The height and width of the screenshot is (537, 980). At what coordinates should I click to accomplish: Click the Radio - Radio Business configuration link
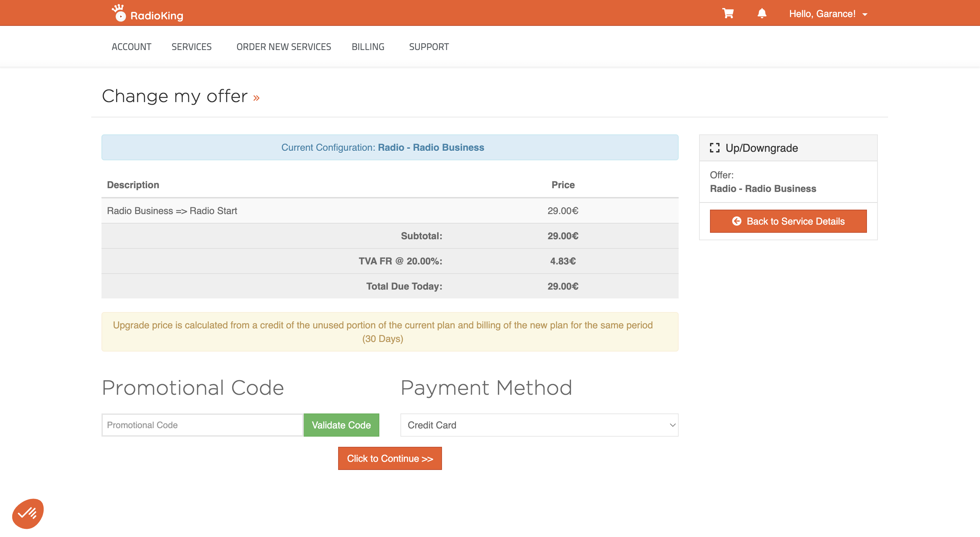pyautogui.click(x=431, y=148)
